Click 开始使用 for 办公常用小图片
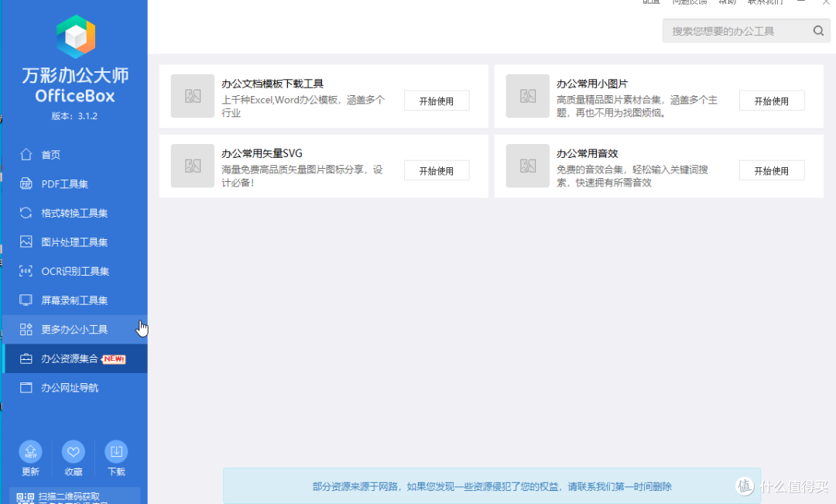 click(772, 101)
